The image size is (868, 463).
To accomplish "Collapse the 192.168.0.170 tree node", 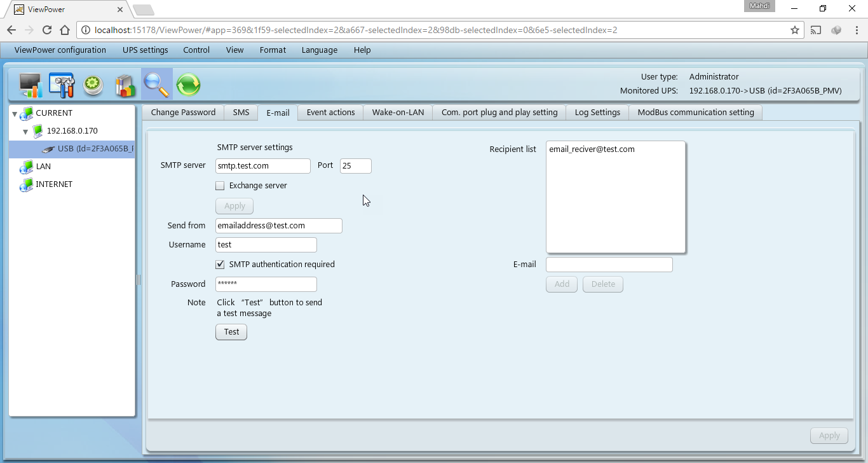I will tap(25, 132).
